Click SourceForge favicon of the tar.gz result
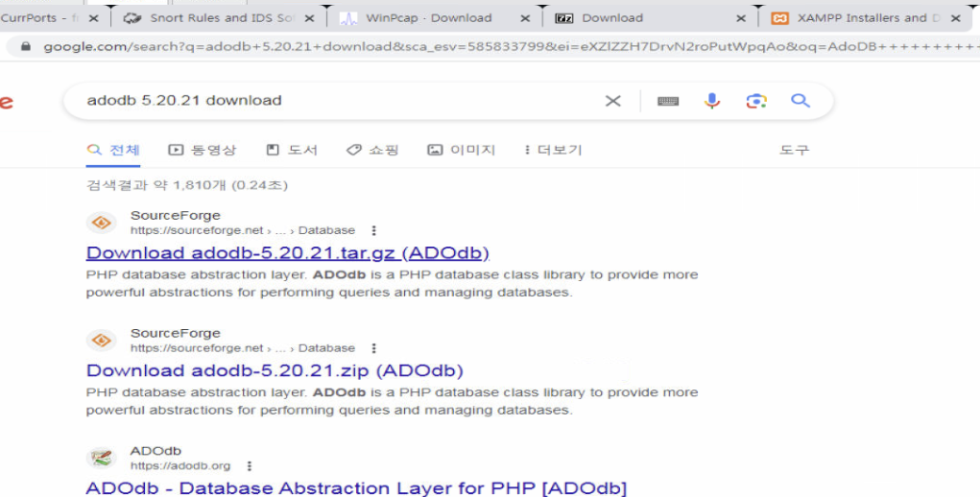Image resolution: width=980 pixels, height=497 pixels. click(101, 223)
